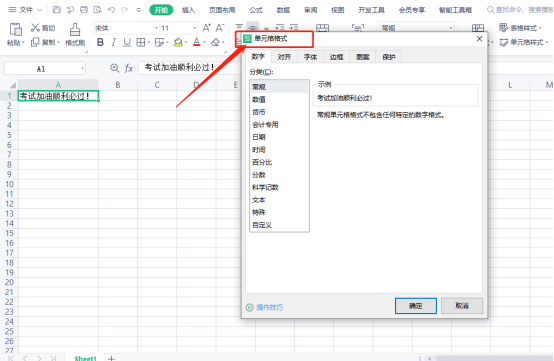The height and width of the screenshot is (361, 554).
Task: Select the Sheet1 sheet tab
Action: pos(86,358)
